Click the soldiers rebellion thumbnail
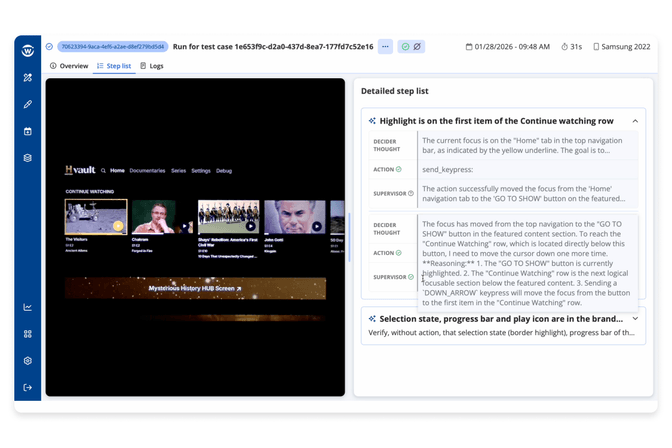The width and height of the screenshot is (672, 448). (228, 216)
